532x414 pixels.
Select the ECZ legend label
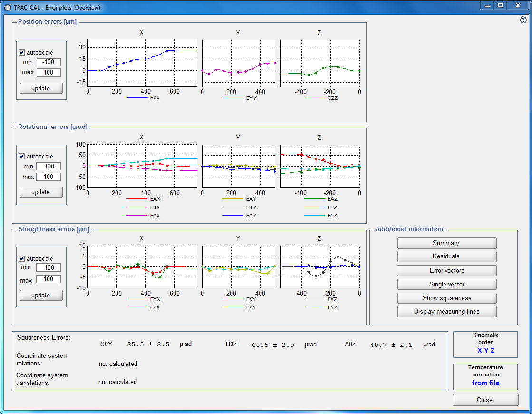[x=332, y=216]
